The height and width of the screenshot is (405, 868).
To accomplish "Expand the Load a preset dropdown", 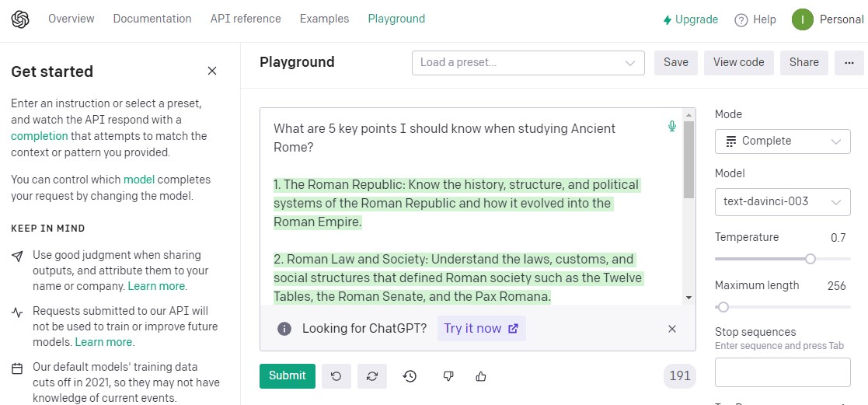I will pyautogui.click(x=528, y=63).
